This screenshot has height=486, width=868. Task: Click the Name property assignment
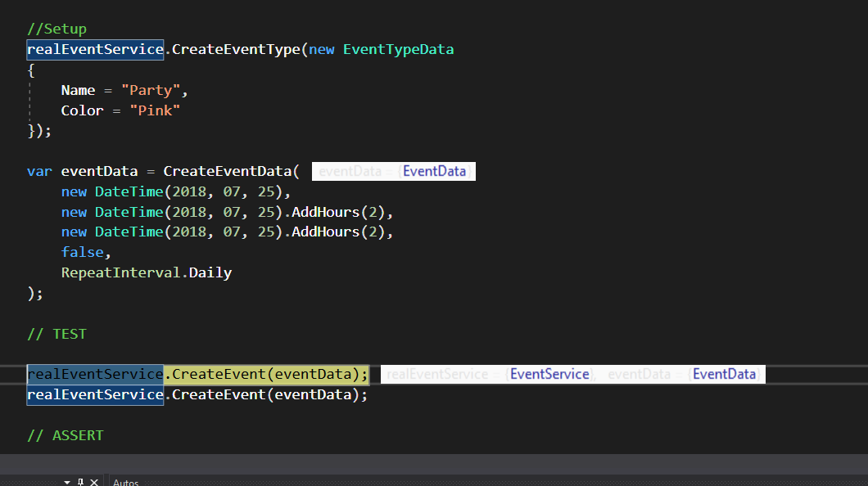tap(78, 90)
